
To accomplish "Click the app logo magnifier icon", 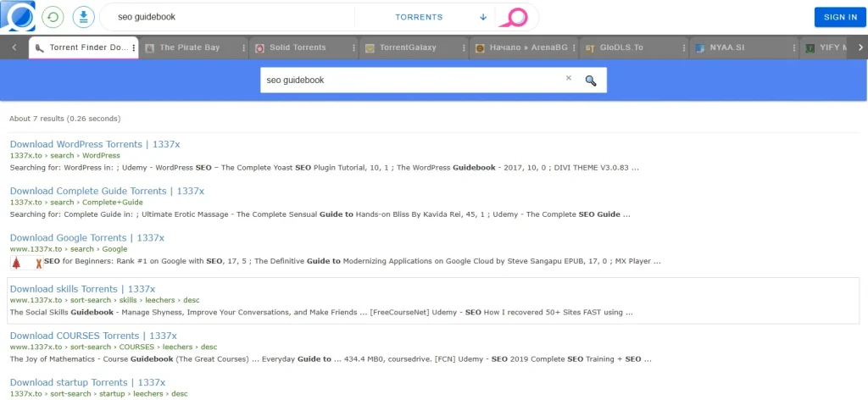I will (x=18, y=16).
